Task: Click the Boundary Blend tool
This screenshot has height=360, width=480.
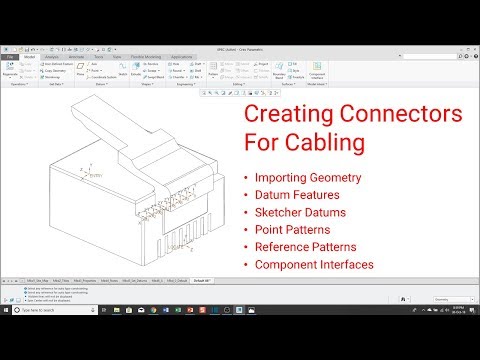Action: click(279, 70)
